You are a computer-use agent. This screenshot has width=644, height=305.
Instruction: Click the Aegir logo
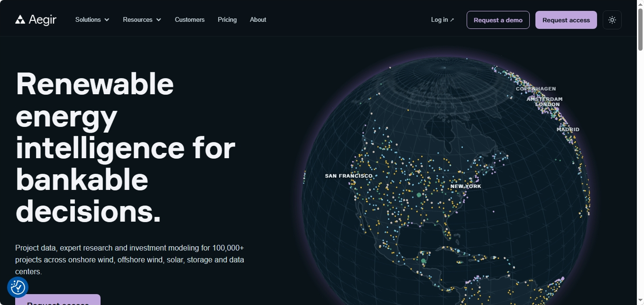tap(36, 19)
